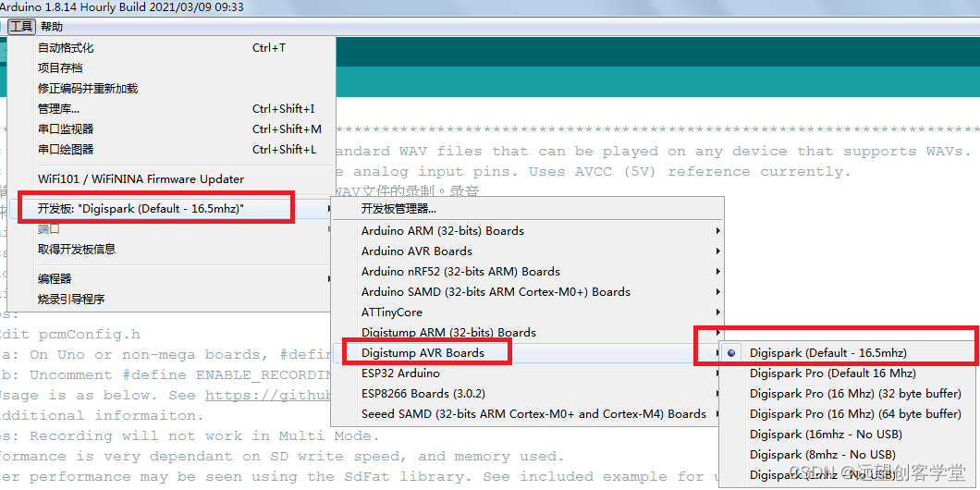Expand the ESP32 Arduino submenu
Viewport: 980px width, 490px height.
click(x=528, y=374)
